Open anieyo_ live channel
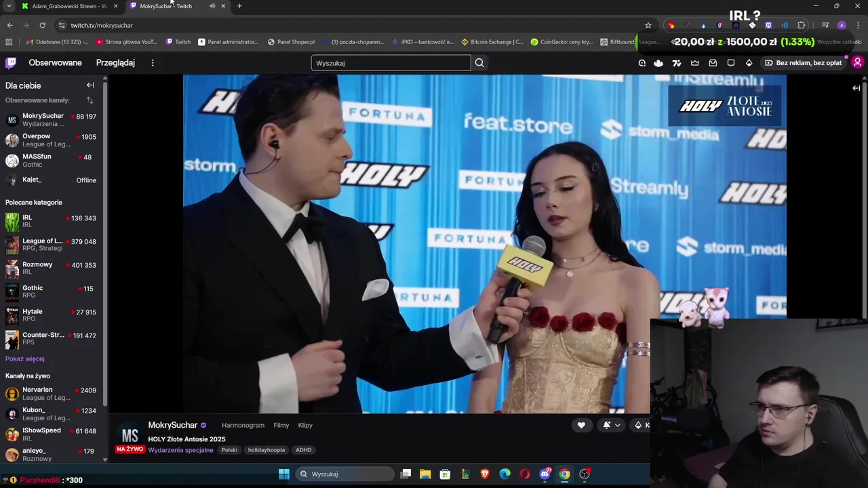The image size is (868, 488). click(52, 454)
